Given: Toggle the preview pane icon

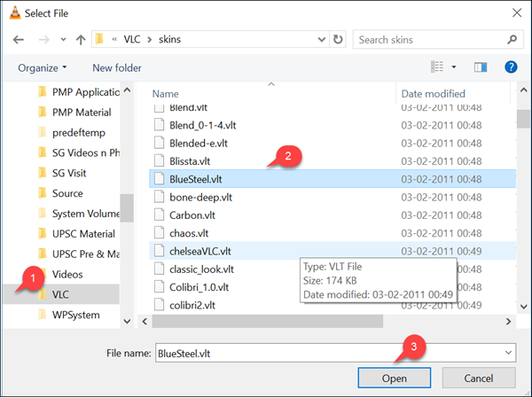Looking at the screenshot, I should [481, 67].
